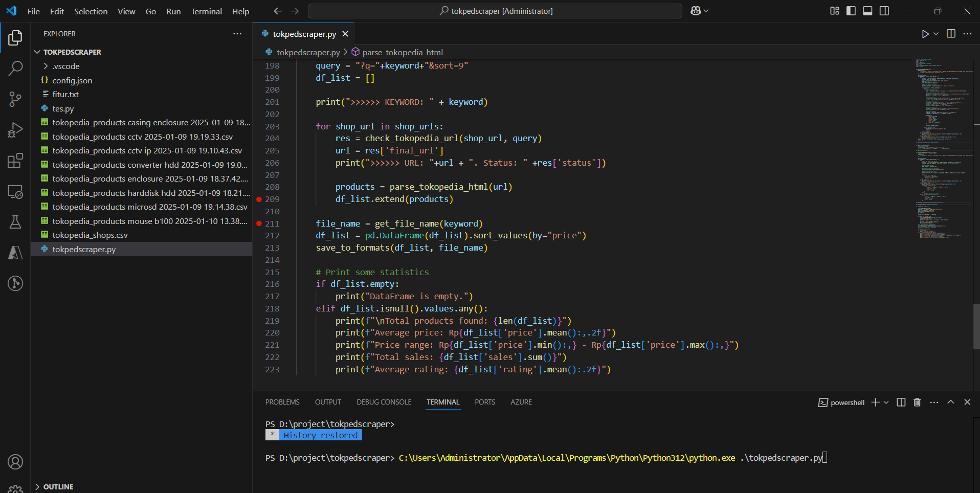
Task: Open the Testing view
Action: [x=15, y=222]
